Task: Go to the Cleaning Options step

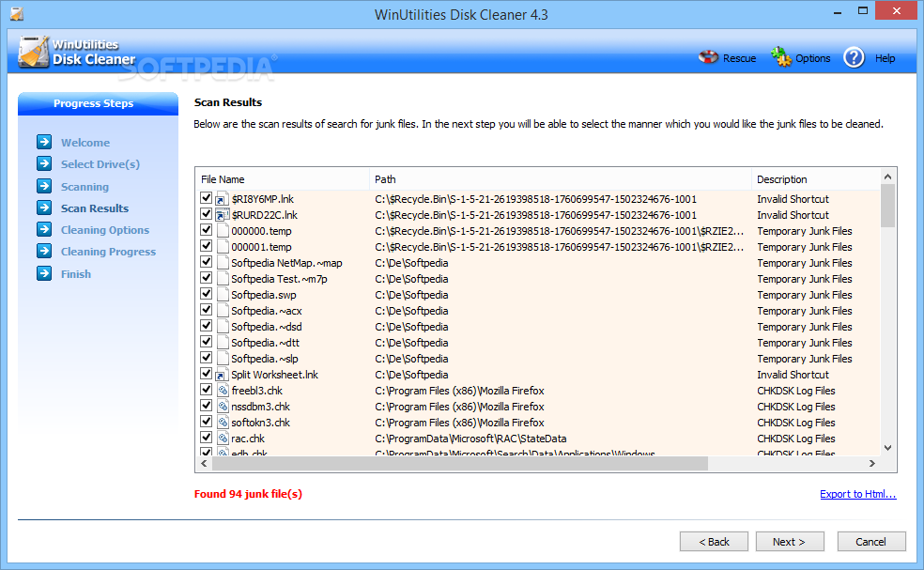Action: coord(105,230)
